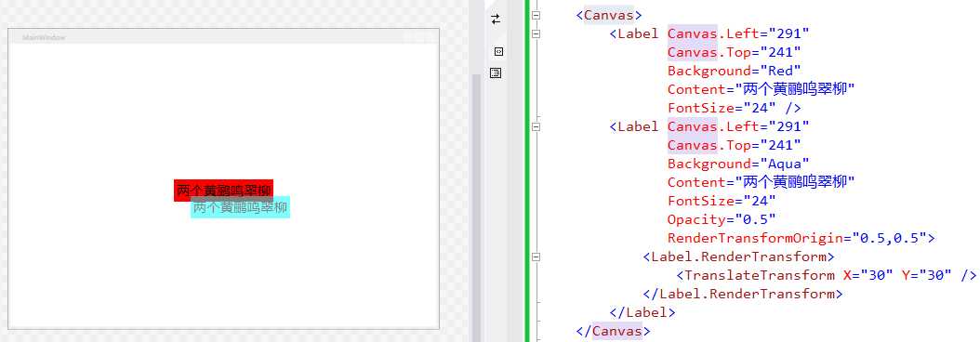Click Content attribute under Background="Aqua"
Screen dimensions: 980x342
pos(761,182)
